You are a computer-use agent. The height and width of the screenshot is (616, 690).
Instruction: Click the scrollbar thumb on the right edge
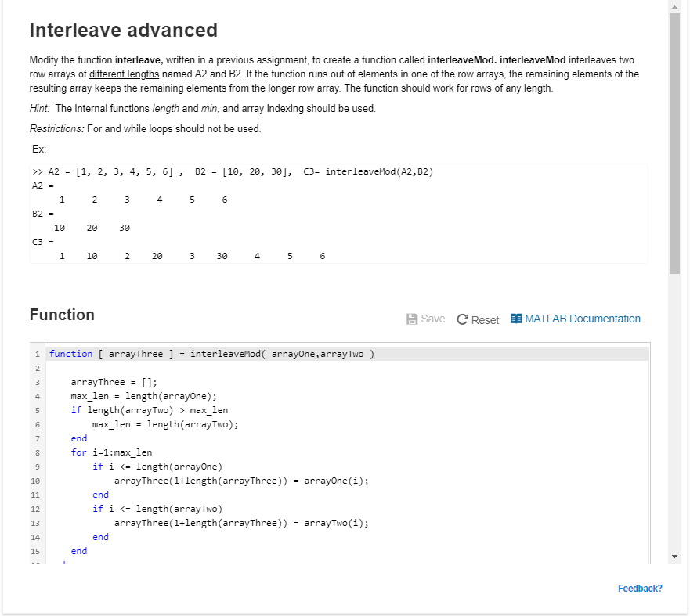[674, 141]
